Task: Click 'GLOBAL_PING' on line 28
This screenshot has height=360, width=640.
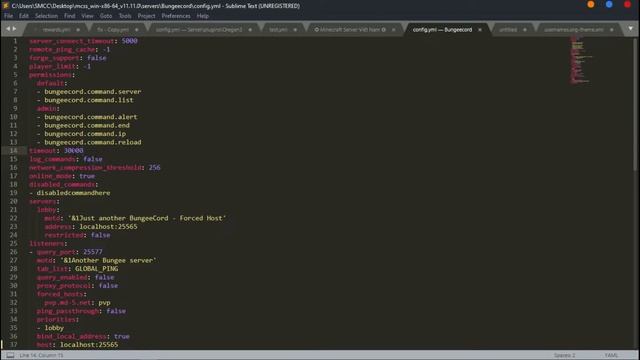Action: point(97,269)
